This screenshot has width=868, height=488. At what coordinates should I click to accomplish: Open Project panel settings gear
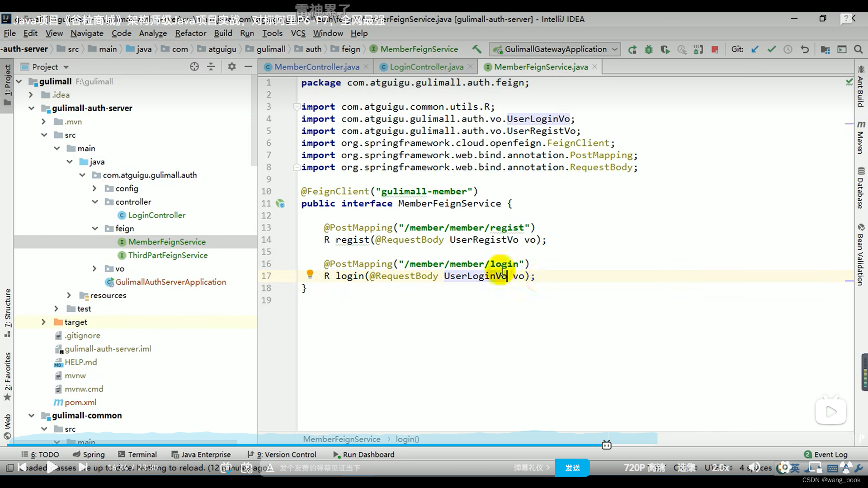point(232,67)
